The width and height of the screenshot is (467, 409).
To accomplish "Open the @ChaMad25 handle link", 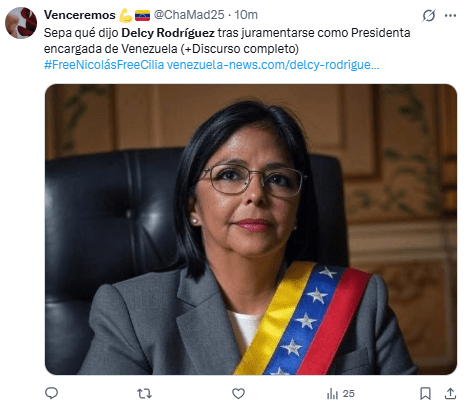I will pos(189,15).
